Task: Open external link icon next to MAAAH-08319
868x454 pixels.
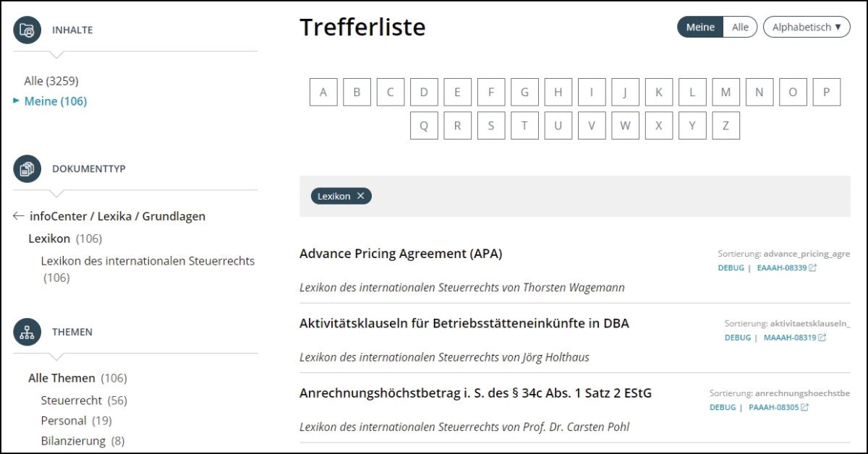Action: click(822, 338)
